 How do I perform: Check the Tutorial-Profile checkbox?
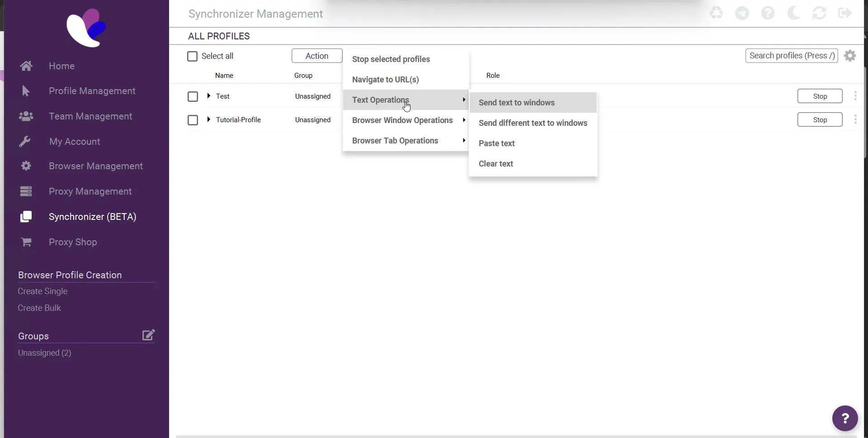click(x=193, y=120)
